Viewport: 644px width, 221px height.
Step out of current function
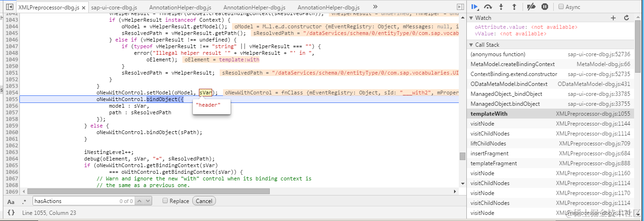click(x=514, y=7)
